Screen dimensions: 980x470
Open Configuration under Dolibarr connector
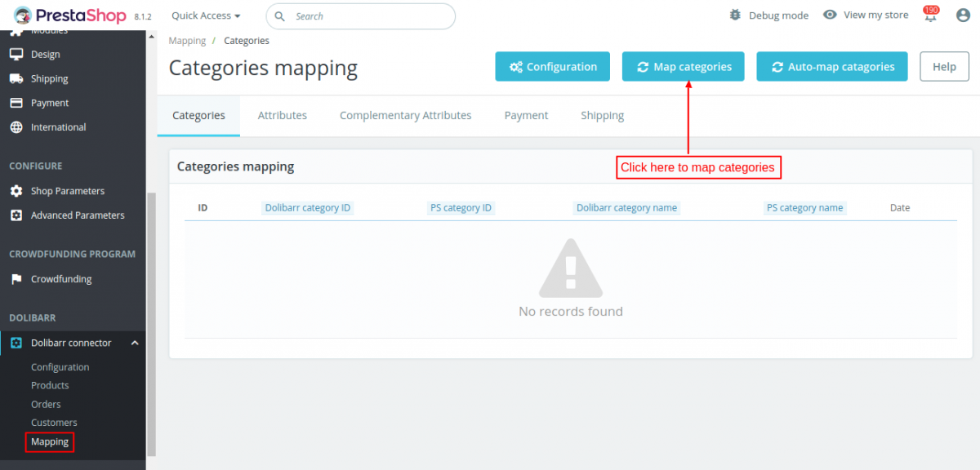pyautogui.click(x=60, y=367)
